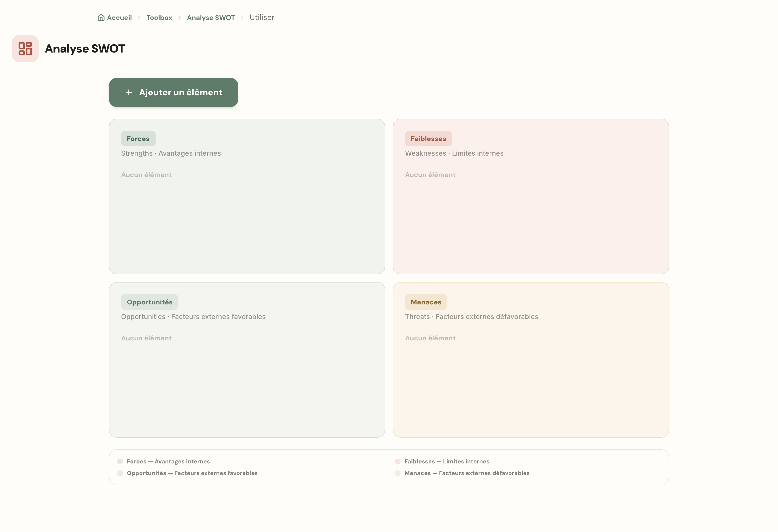Screen dimensions: 778x532
Task: Click the Forces legend color dot
Action: tap(120, 462)
